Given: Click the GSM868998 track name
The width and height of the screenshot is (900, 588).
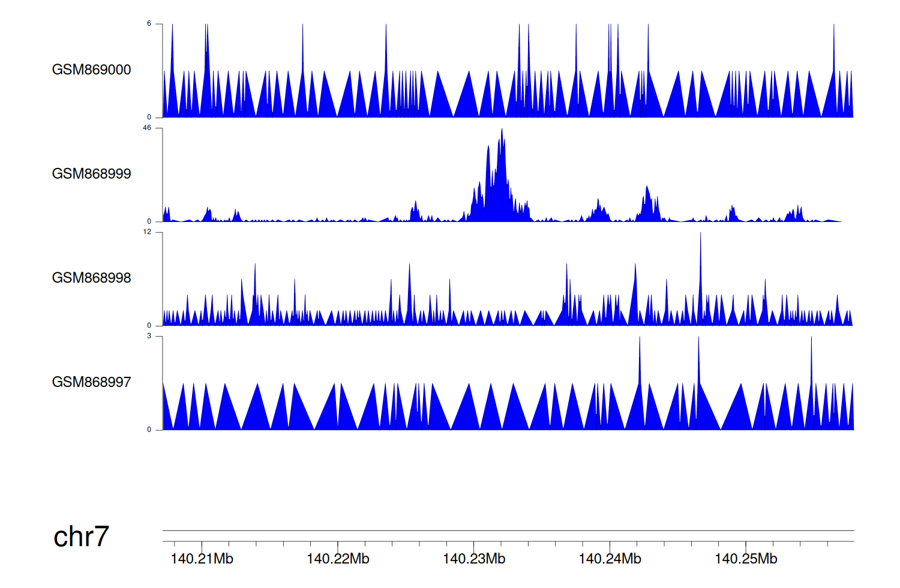Looking at the screenshot, I should pos(91,278).
